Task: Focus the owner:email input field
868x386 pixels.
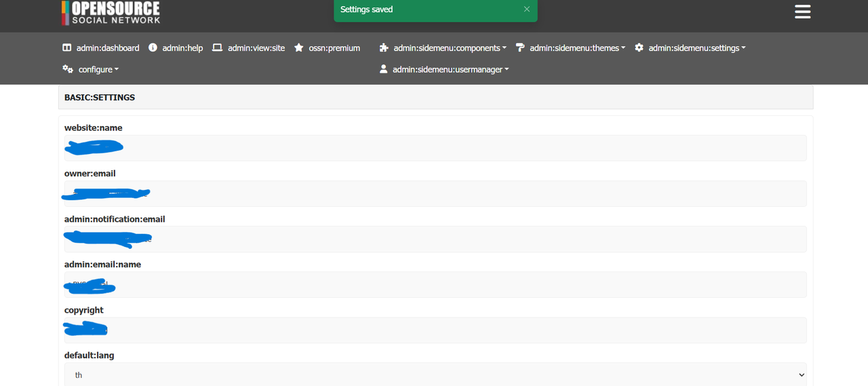Action: (435, 193)
